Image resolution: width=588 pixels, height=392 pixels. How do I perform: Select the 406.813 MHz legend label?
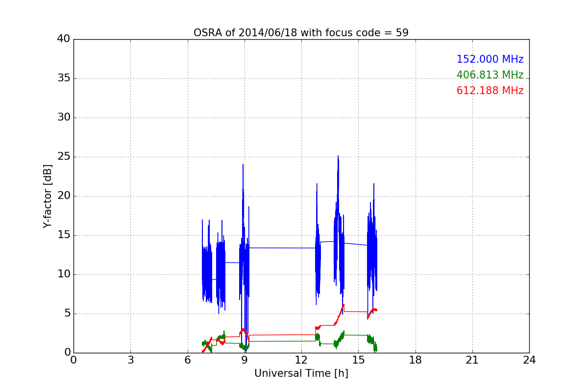coord(490,75)
